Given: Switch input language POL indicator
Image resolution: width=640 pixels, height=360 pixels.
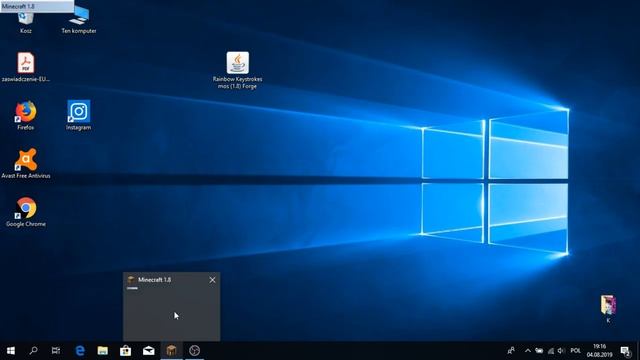Looking at the screenshot, I should [x=576, y=351].
